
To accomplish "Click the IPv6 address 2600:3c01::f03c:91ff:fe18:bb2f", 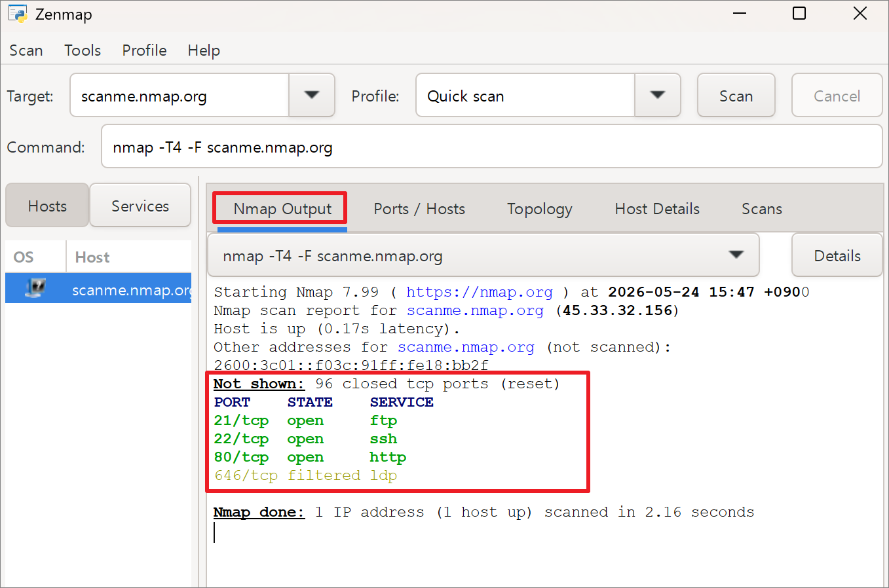I will [x=351, y=365].
